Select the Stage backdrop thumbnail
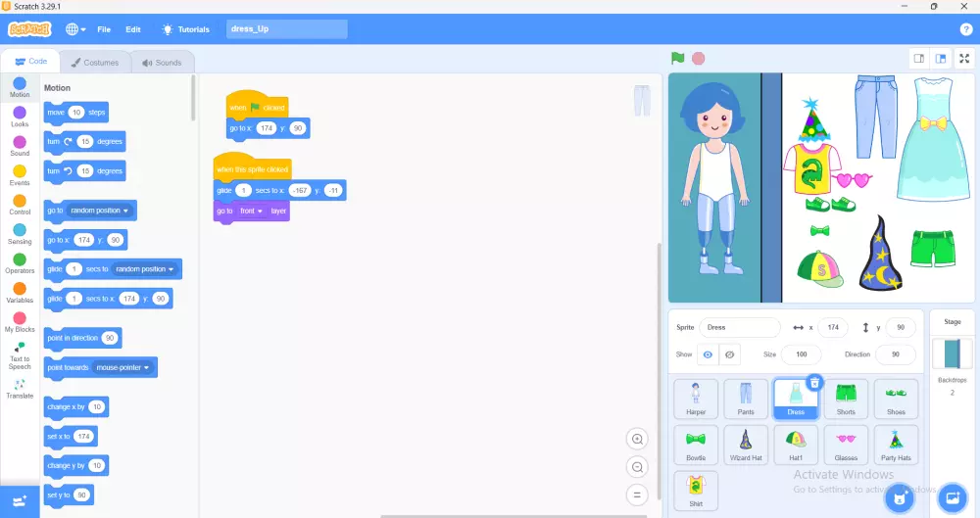This screenshot has height=518, width=980. 952,353
